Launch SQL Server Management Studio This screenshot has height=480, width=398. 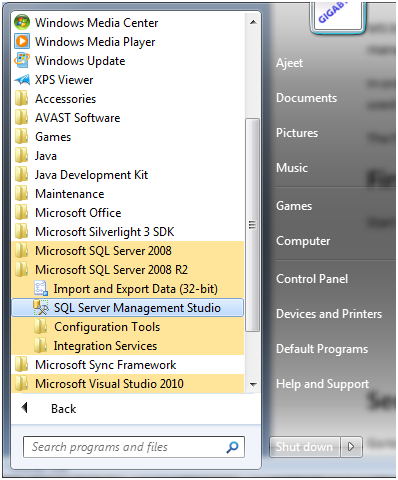point(128,307)
